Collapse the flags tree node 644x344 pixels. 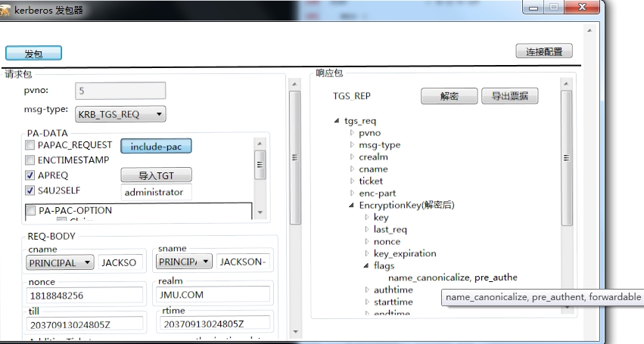pos(367,266)
